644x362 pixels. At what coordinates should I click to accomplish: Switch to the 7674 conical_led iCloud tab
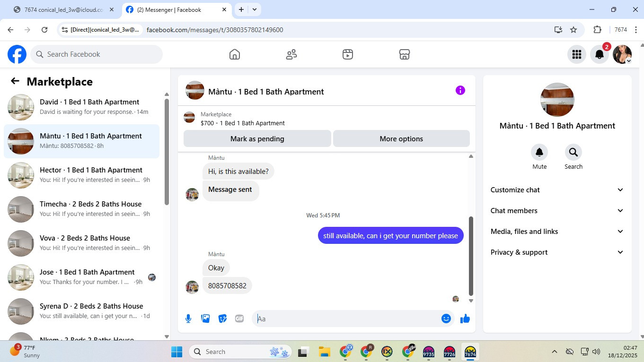(64, 9)
